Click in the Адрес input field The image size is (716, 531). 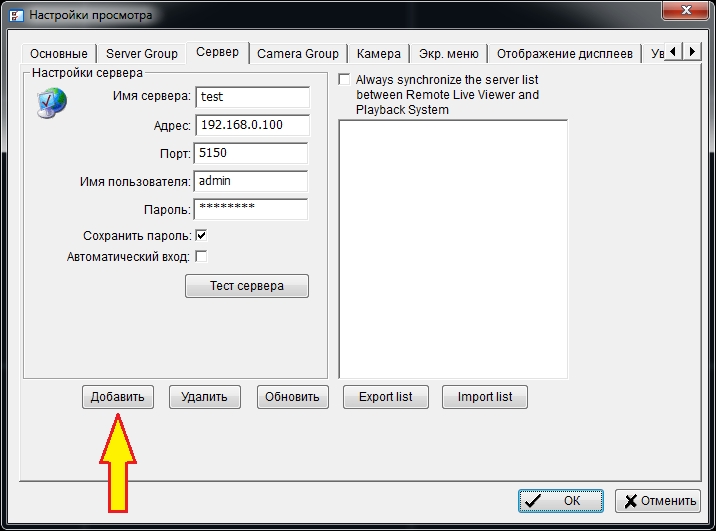[x=252, y=126]
